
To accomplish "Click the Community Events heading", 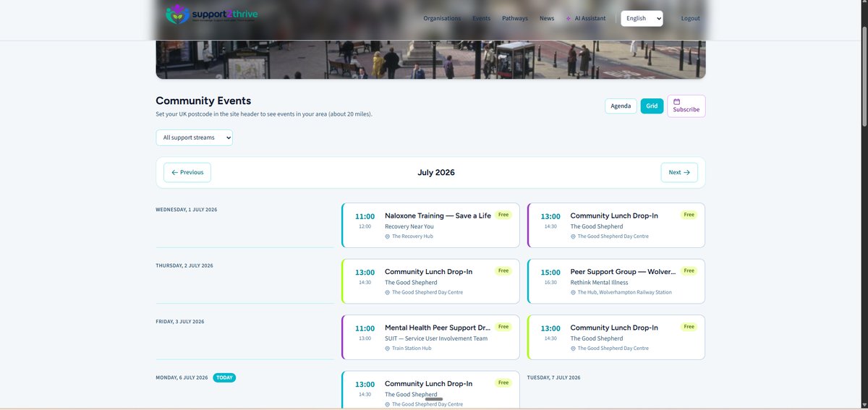I will pyautogui.click(x=203, y=101).
